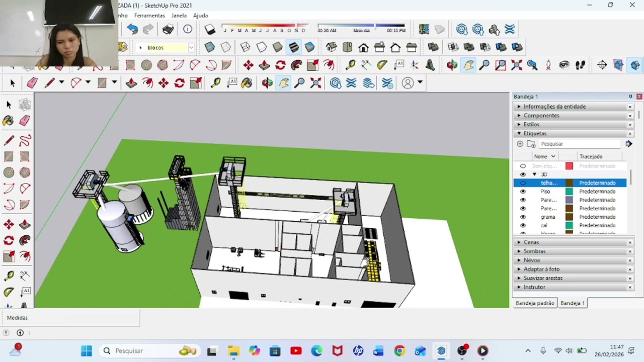Click the Redo arrow icon
The image size is (644, 362).
[148, 29]
